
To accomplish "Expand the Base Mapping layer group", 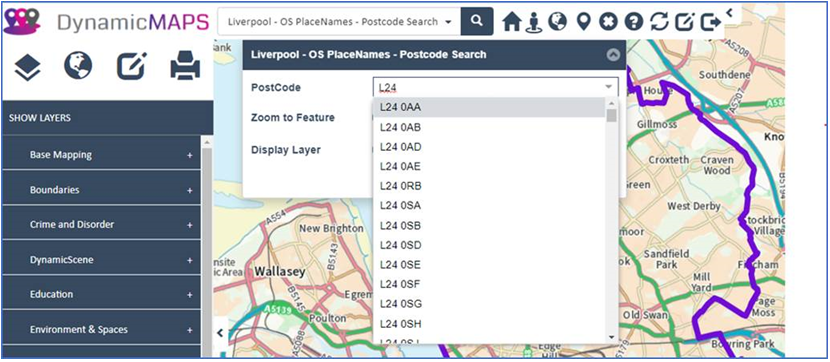I will tap(101, 155).
